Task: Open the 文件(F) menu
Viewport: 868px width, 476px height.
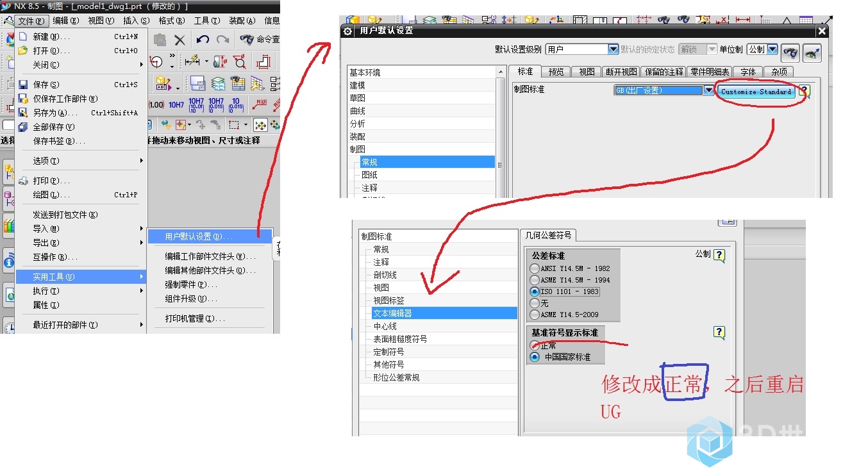Action: point(31,21)
